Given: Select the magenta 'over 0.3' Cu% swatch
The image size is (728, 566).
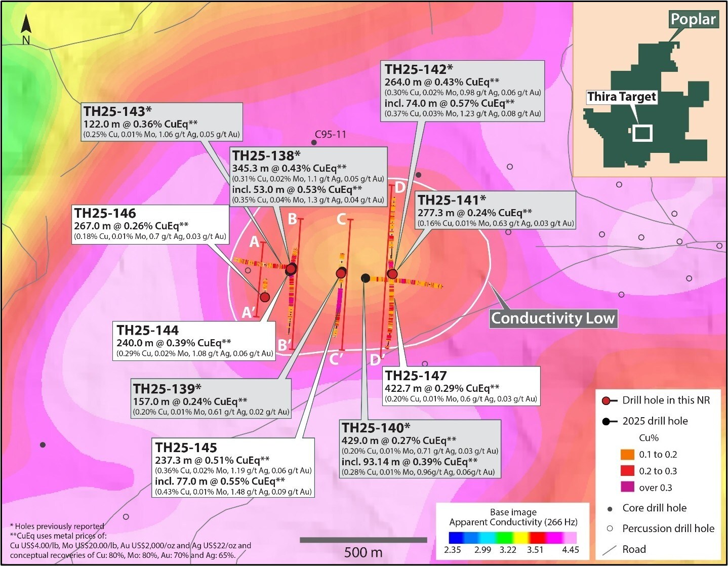Looking at the screenshot, I should (627, 488).
